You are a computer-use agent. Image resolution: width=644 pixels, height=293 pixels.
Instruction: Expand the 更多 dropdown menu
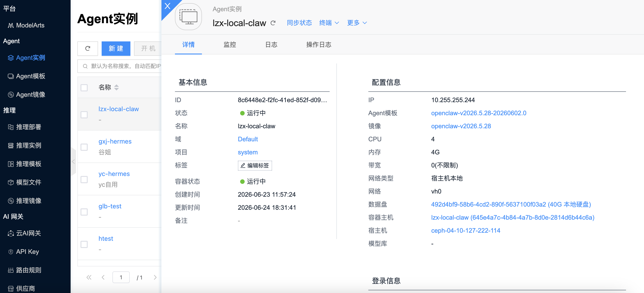[x=357, y=23]
